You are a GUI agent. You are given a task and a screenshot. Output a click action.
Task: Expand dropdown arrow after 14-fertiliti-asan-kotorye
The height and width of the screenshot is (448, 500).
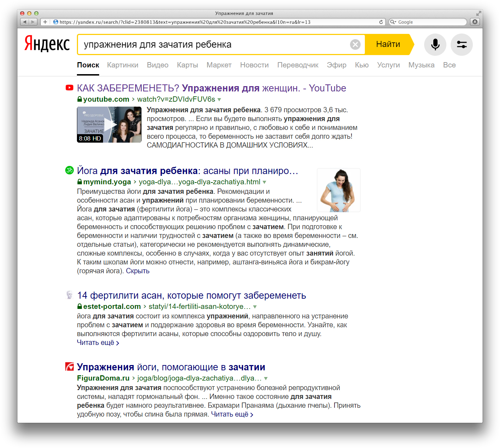pos(255,307)
